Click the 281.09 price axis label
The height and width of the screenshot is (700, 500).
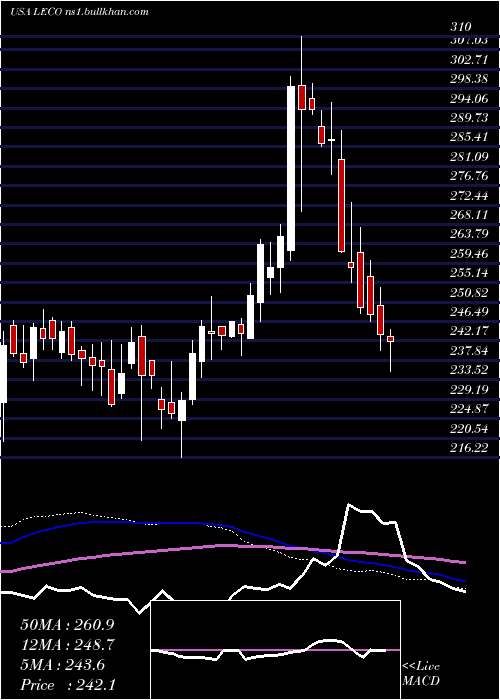pyautogui.click(x=469, y=156)
